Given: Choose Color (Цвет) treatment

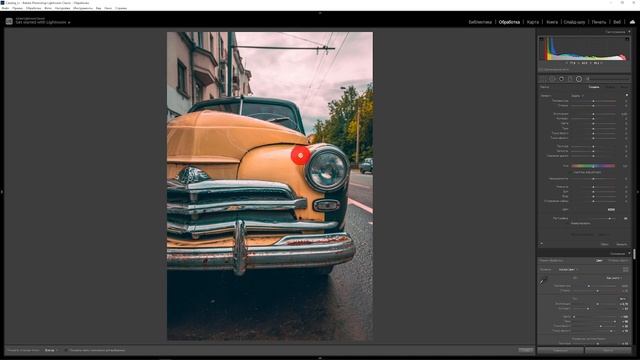Looking at the screenshot, I should 599,260.
